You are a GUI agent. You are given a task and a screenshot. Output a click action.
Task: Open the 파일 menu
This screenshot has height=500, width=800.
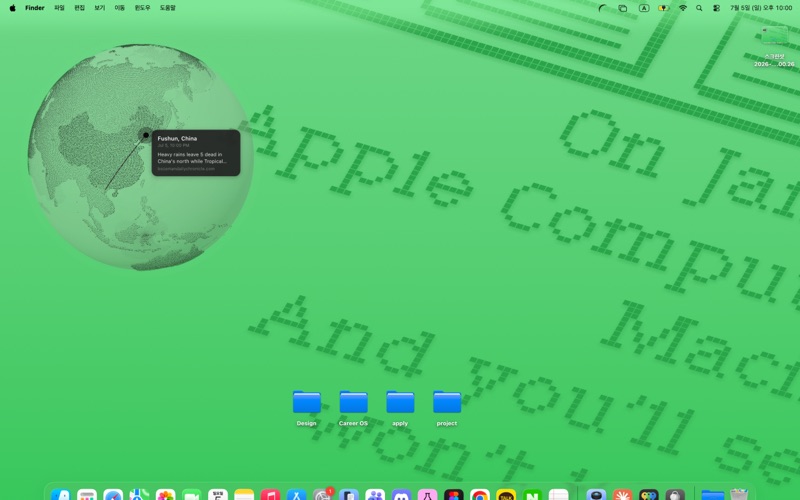click(59, 8)
